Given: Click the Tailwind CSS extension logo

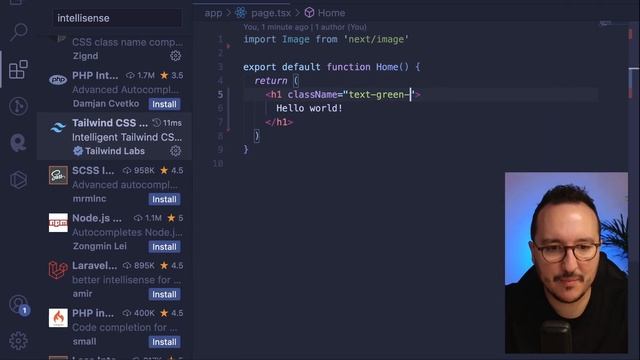Looking at the screenshot, I should (58, 127).
